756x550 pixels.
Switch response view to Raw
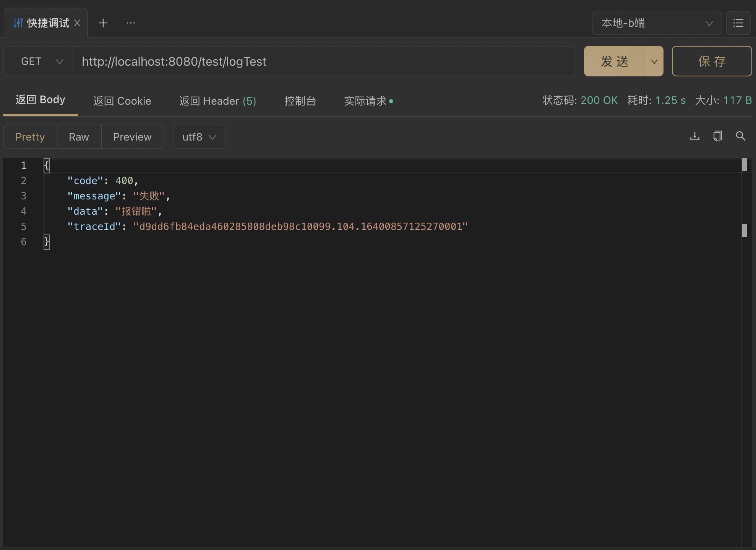click(x=78, y=137)
